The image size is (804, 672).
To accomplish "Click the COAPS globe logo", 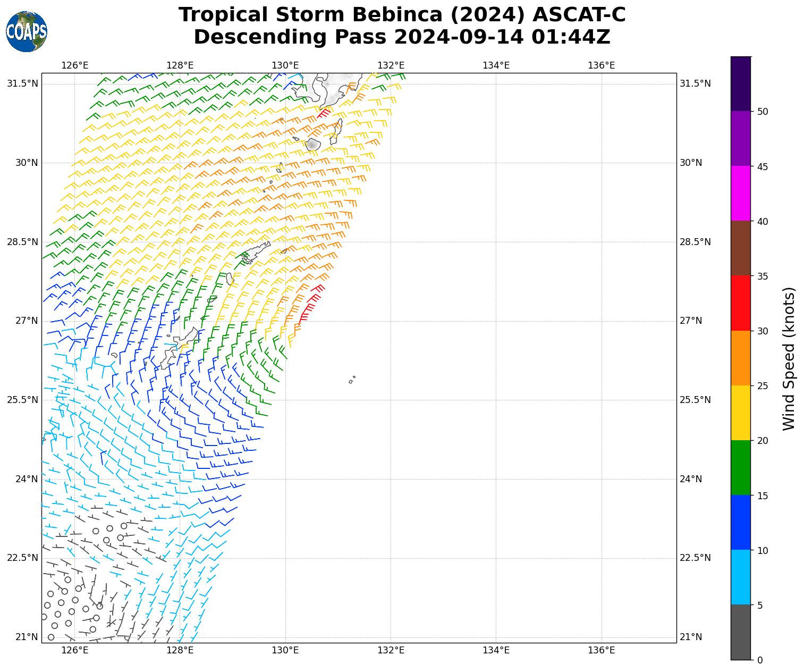I will (27, 32).
